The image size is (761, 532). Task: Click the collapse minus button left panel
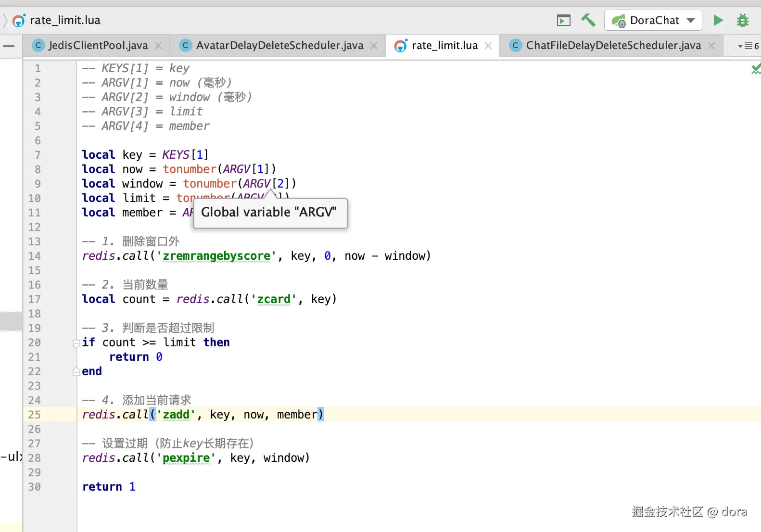[9, 46]
